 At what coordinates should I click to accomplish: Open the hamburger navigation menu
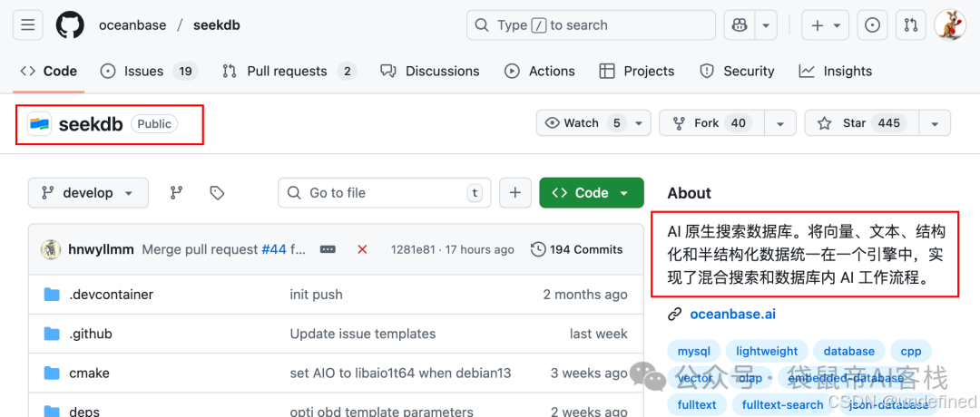click(27, 25)
